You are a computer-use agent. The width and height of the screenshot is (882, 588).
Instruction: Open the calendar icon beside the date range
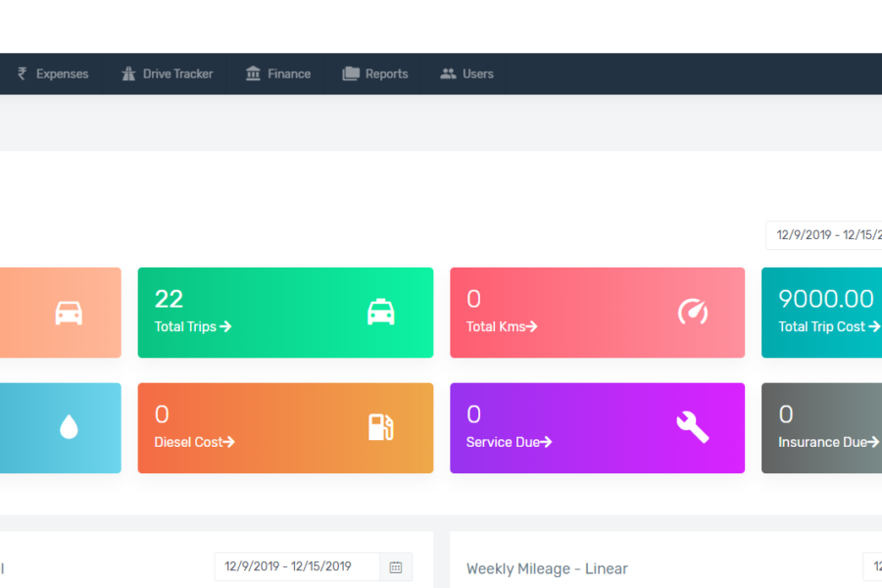(396, 566)
